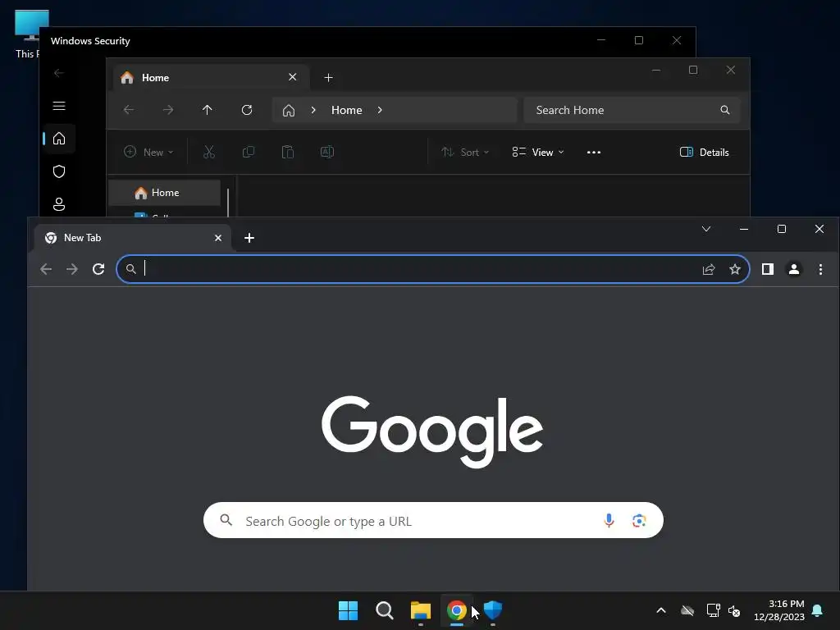This screenshot has width=840, height=630.
Task: Click the Rename icon in Explorer toolbar
Action: pyautogui.click(x=327, y=152)
